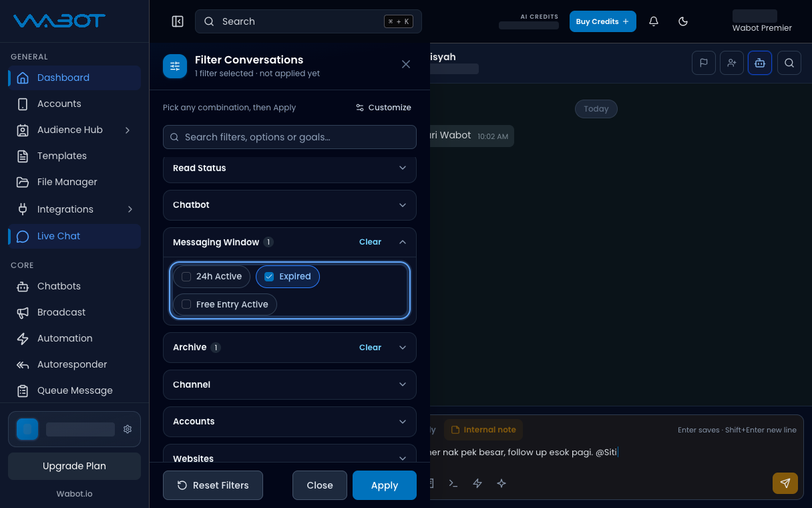
Task: Toggle the chatbot robot icon in chat header
Action: tap(760, 63)
